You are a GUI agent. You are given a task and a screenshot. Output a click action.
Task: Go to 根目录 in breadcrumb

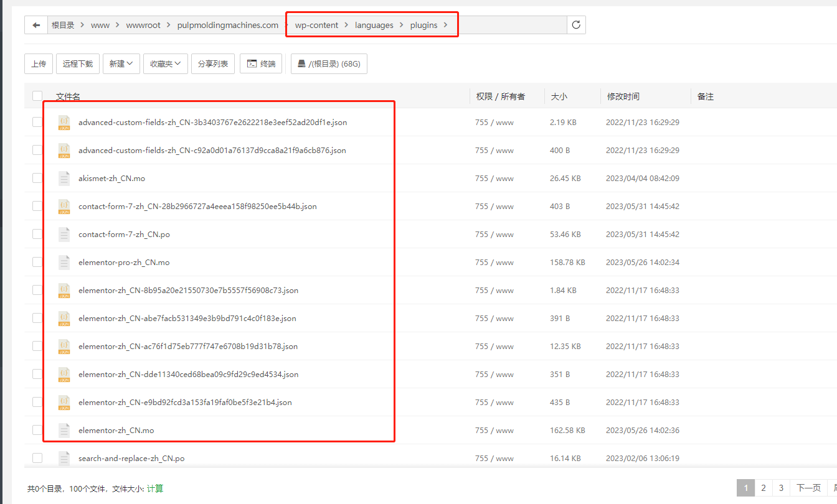point(63,26)
